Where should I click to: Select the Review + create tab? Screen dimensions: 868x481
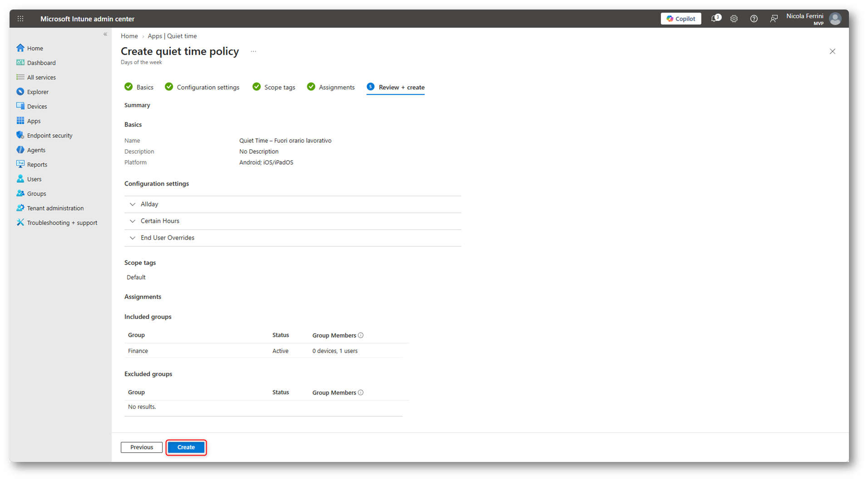(x=396, y=87)
